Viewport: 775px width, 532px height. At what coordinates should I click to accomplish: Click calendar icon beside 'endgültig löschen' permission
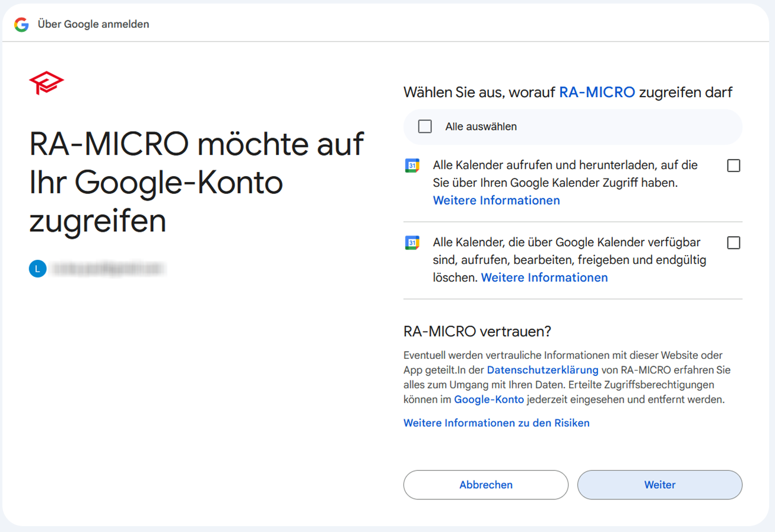pos(412,243)
